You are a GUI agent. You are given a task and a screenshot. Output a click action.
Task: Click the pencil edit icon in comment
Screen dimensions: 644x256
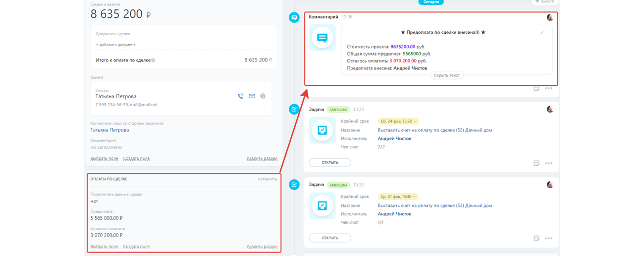click(542, 33)
